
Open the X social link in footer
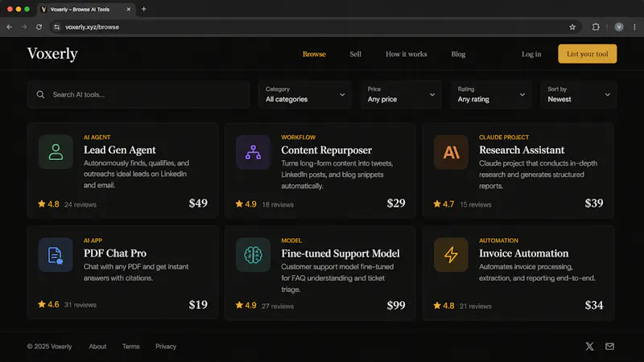tap(589, 347)
